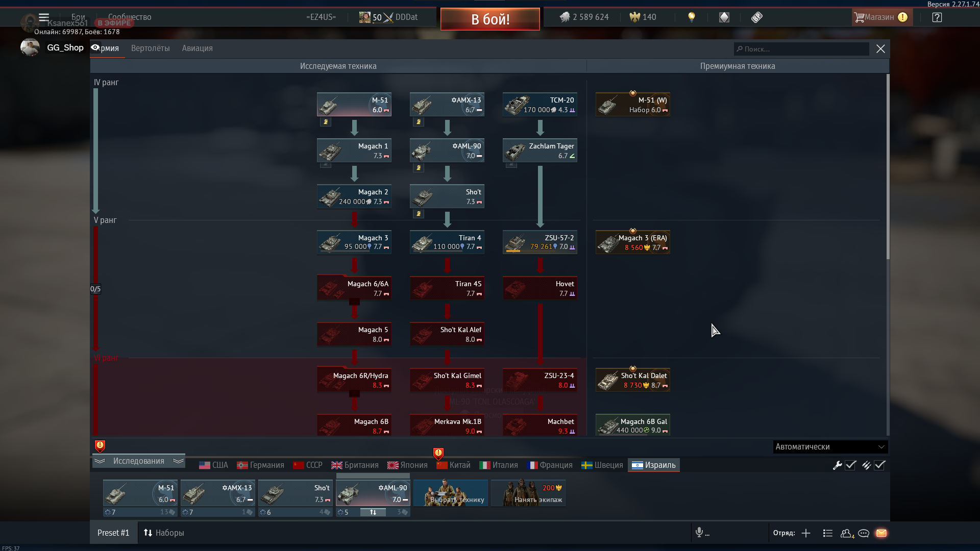Expand the group under Magach 6R/Hydra
This screenshot has width=980, height=551.
pyautogui.click(x=354, y=394)
